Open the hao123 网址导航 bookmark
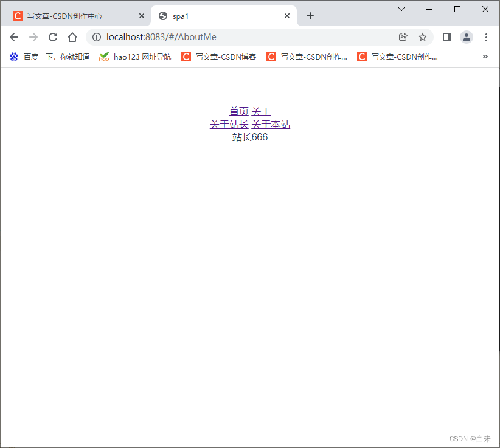Viewport: 500px width, 448px height. click(135, 57)
